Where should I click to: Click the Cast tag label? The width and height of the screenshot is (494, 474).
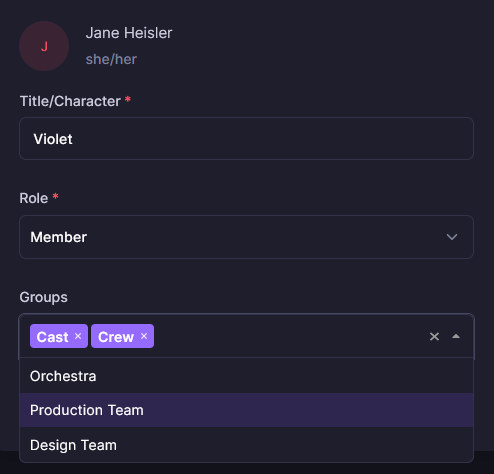coord(52,337)
